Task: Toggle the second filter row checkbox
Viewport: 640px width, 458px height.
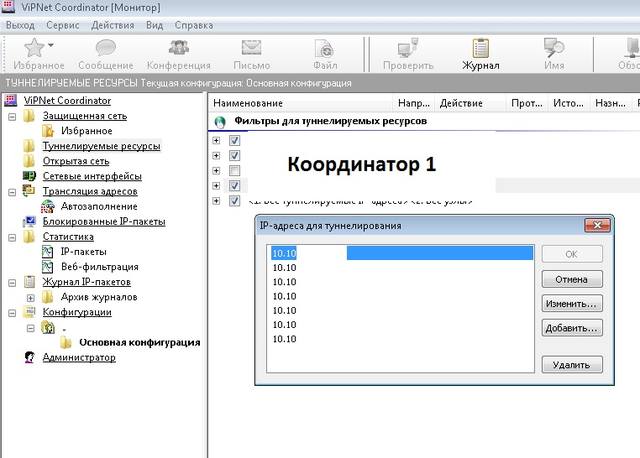Action: pyautogui.click(x=234, y=156)
